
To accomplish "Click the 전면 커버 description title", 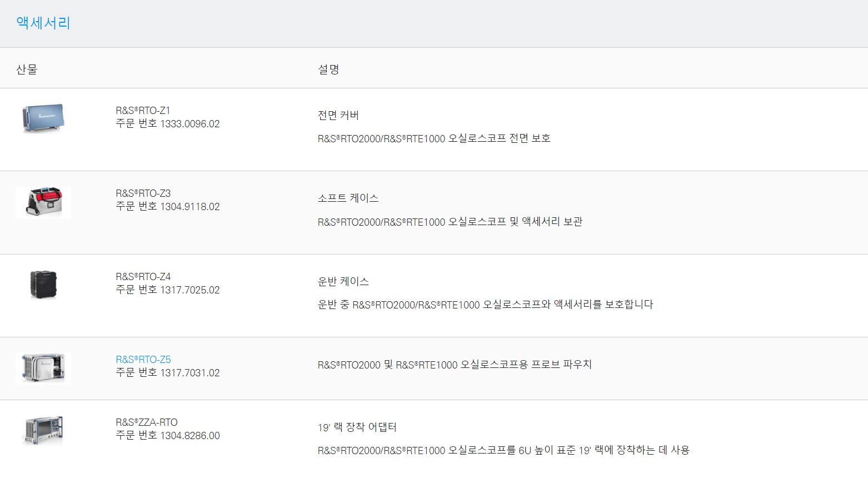I will pos(338,116).
